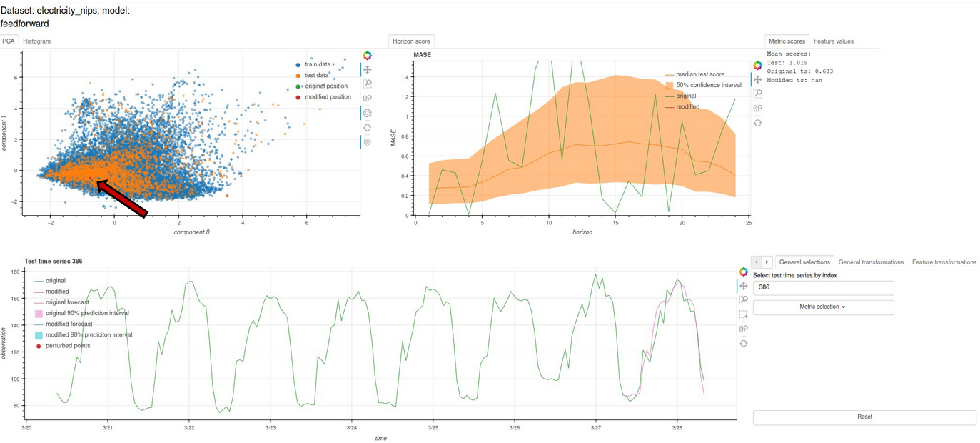980x443 pixels.
Task: Click 'Select test time series by index' label
Action: 795,275
